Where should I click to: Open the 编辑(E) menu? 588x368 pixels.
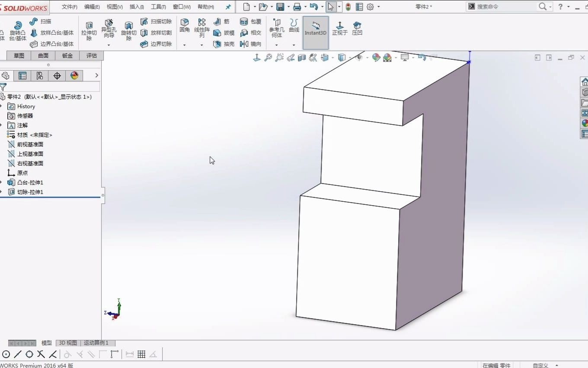pos(92,7)
